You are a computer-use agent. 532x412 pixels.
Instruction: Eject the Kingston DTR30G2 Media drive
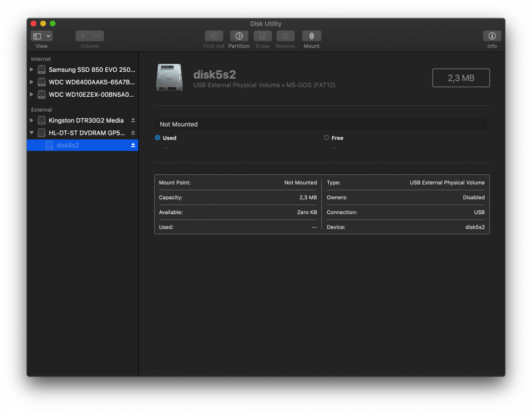coord(133,120)
